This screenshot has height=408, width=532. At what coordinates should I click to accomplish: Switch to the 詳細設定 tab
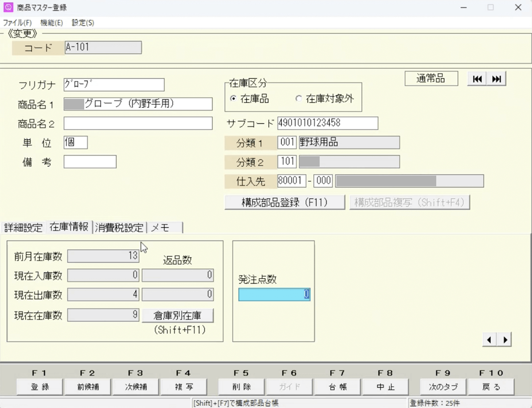pyautogui.click(x=23, y=228)
